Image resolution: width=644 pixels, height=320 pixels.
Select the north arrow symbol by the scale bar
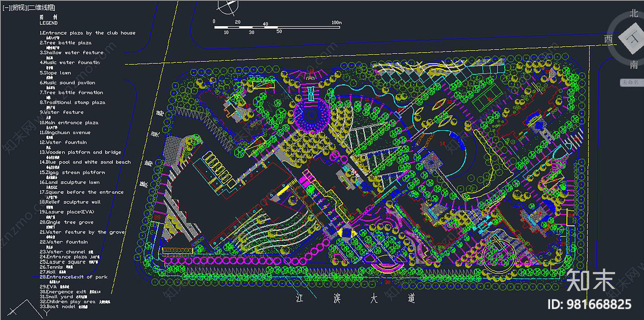(x=228, y=7)
